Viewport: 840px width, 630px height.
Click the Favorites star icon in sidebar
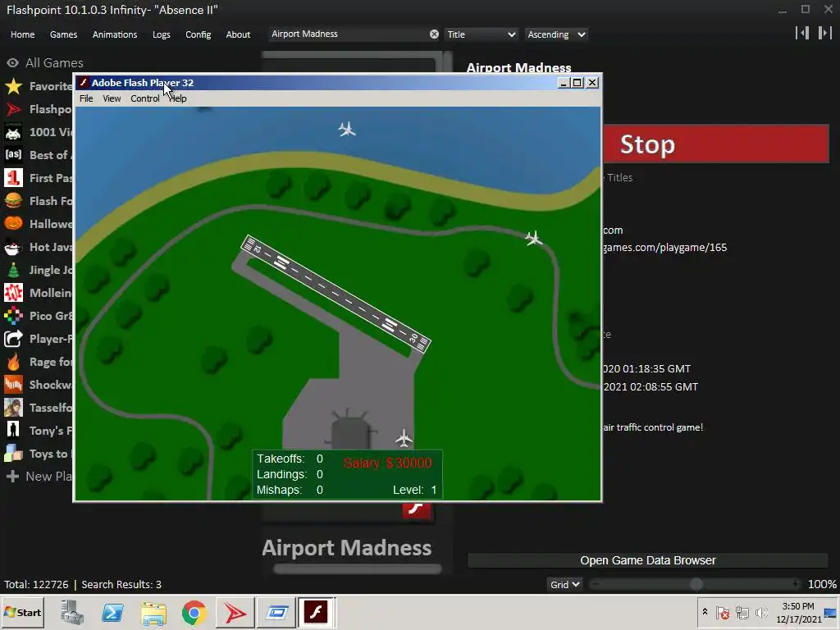coord(13,86)
